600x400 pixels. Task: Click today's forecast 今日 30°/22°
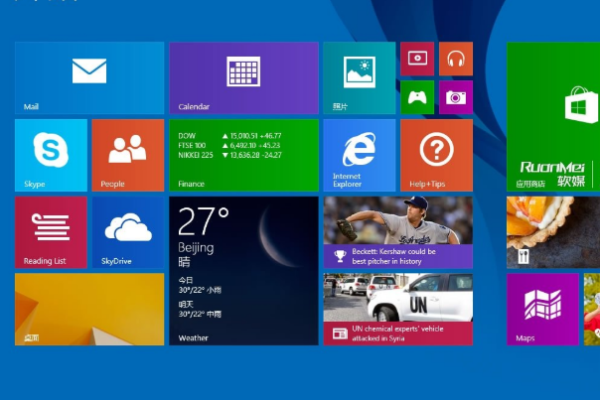coord(200,285)
